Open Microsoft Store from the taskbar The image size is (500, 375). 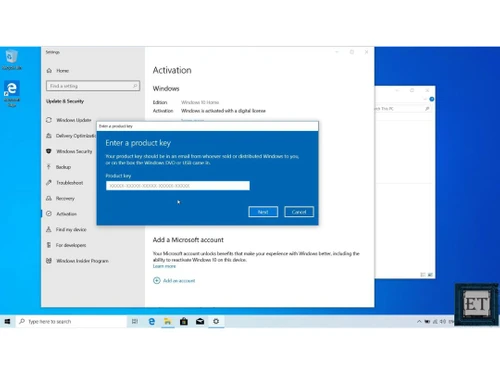coord(184,321)
